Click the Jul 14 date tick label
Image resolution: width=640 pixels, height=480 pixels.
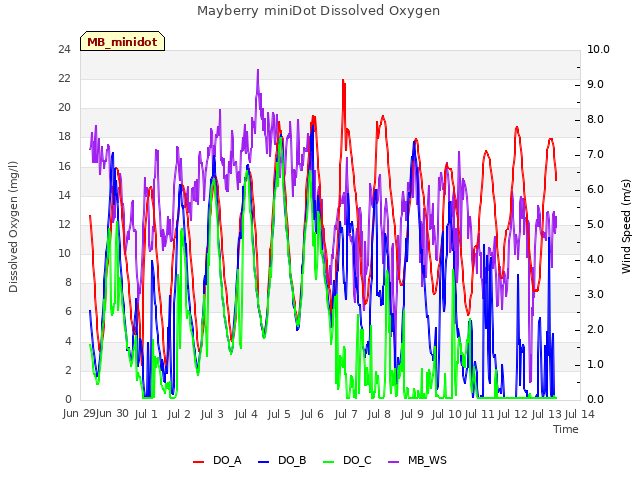(x=580, y=414)
